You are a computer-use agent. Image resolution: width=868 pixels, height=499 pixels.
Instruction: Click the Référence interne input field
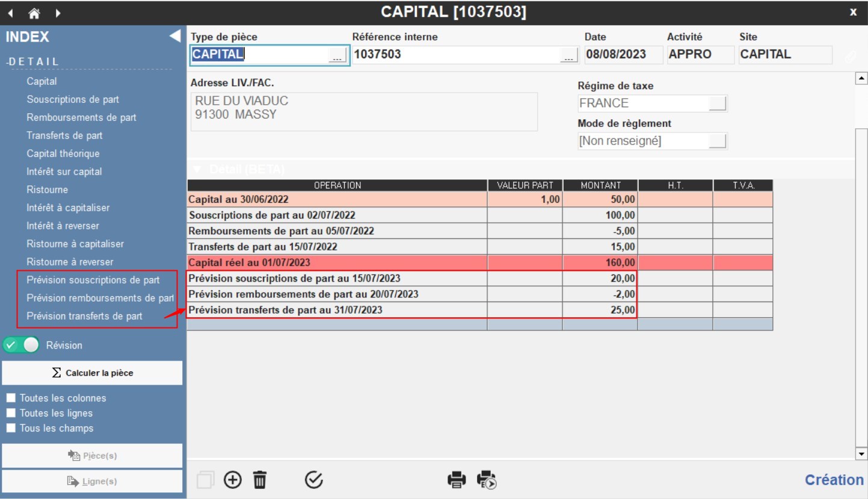point(455,55)
